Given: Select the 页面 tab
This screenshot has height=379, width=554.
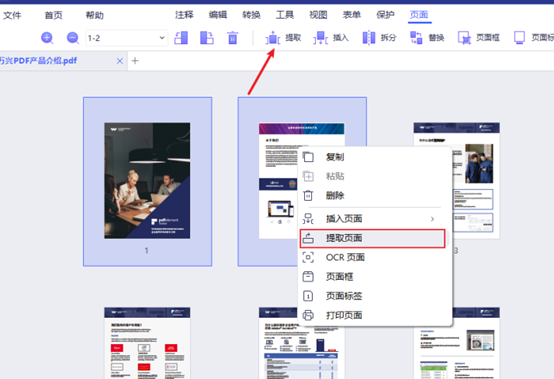Looking at the screenshot, I should click(x=419, y=15).
